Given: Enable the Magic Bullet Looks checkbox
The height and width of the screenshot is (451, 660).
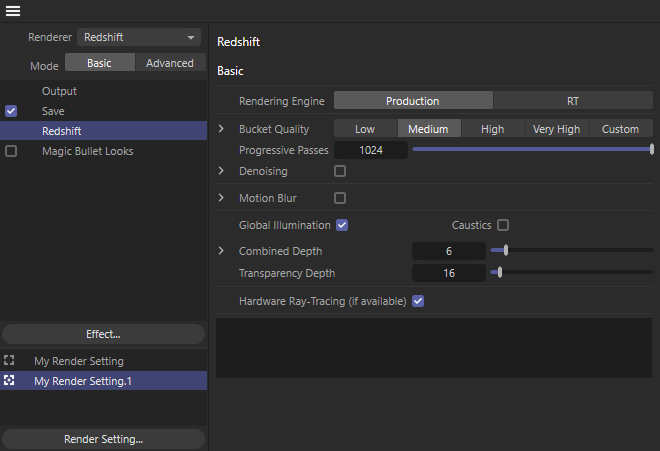Looking at the screenshot, I should coord(11,151).
